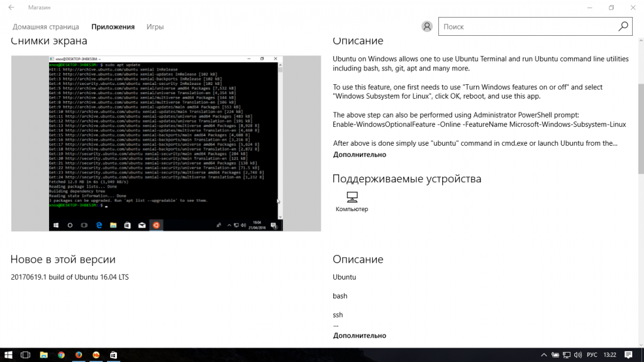The height and width of the screenshot is (362, 644).
Task: Click the Новое в этой версии heading
Action: [x=63, y=260]
